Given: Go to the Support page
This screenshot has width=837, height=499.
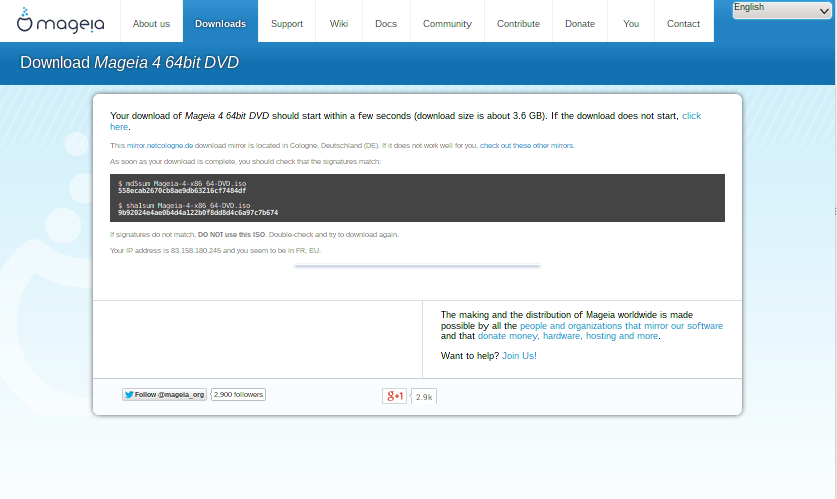Looking at the screenshot, I should pos(287,23).
